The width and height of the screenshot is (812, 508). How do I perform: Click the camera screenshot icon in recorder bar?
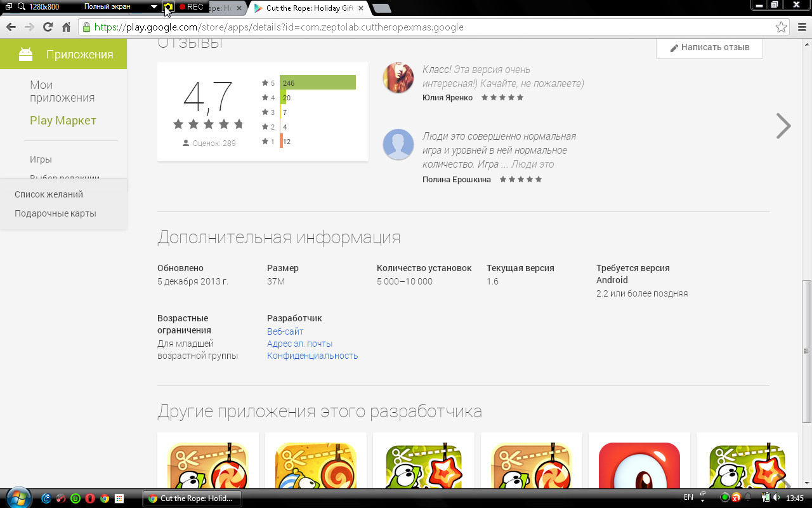pos(168,7)
